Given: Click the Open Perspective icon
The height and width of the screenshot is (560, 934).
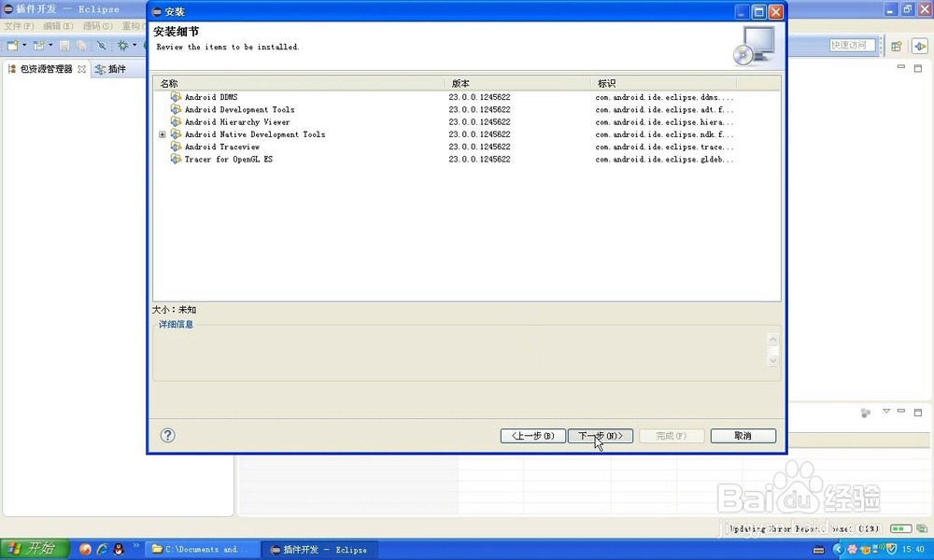Looking at the screenshot, I should click(897, 46).
